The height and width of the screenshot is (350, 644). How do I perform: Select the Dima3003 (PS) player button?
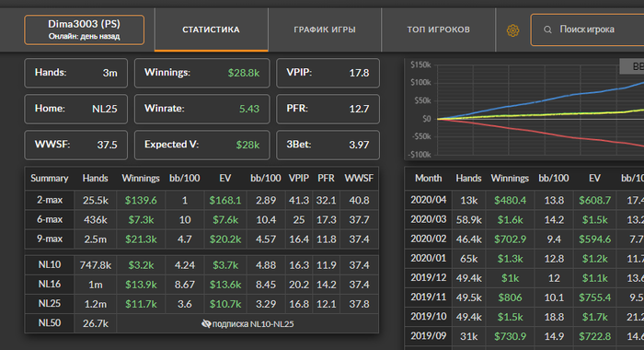click(x=85, y=29)
